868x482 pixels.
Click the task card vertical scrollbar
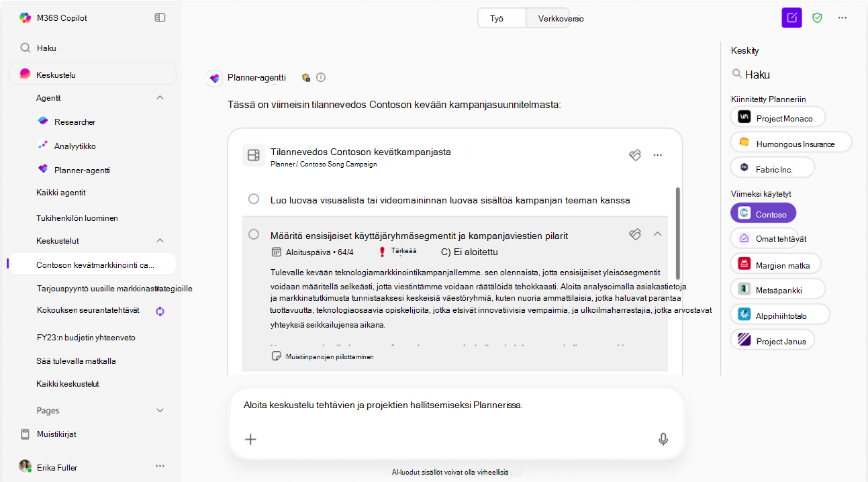[x=678, y=233]
